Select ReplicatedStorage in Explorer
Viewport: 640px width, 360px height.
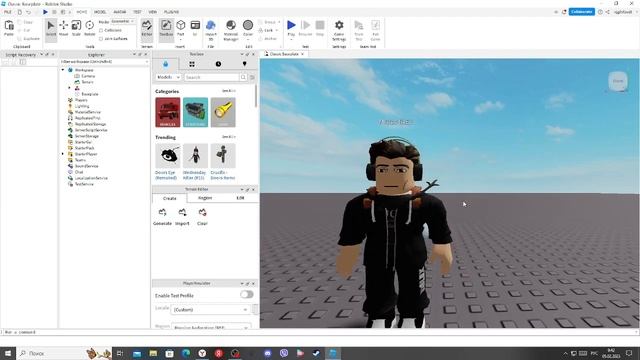click(x=90, y=124)
